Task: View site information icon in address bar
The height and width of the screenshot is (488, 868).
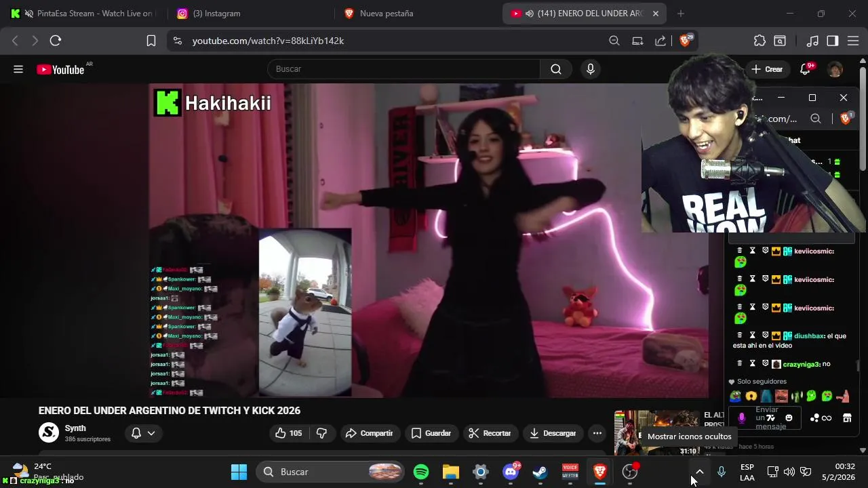Action: tap(178, 41)
